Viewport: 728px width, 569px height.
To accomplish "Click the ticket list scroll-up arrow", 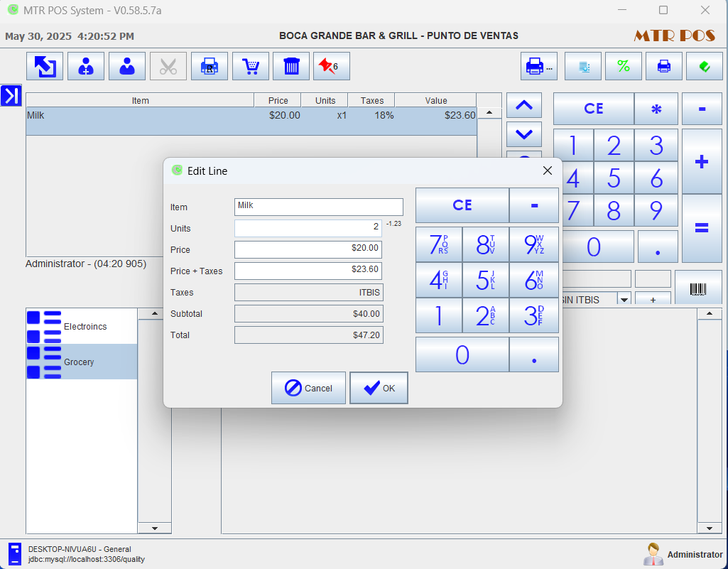I will point(489,113).
